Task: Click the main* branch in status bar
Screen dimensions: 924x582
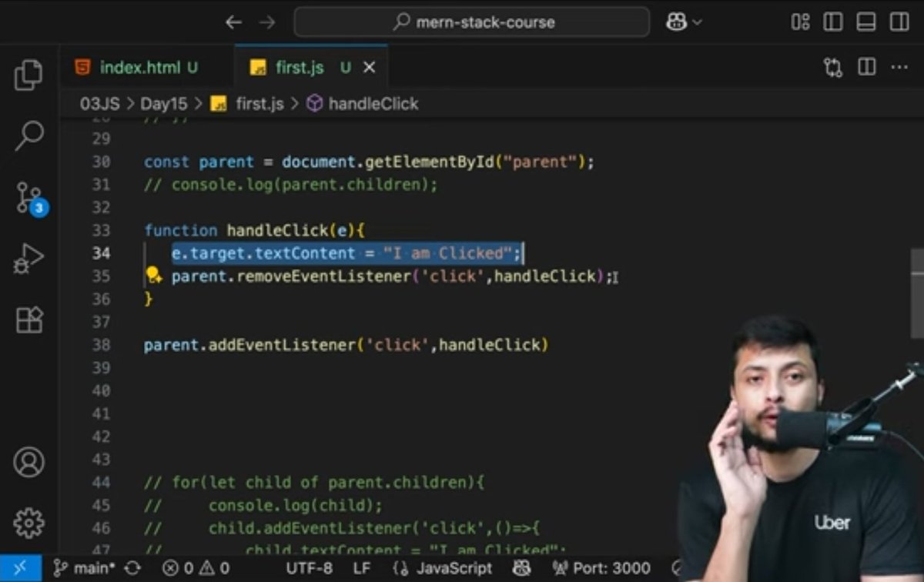Action: (85, 568)
